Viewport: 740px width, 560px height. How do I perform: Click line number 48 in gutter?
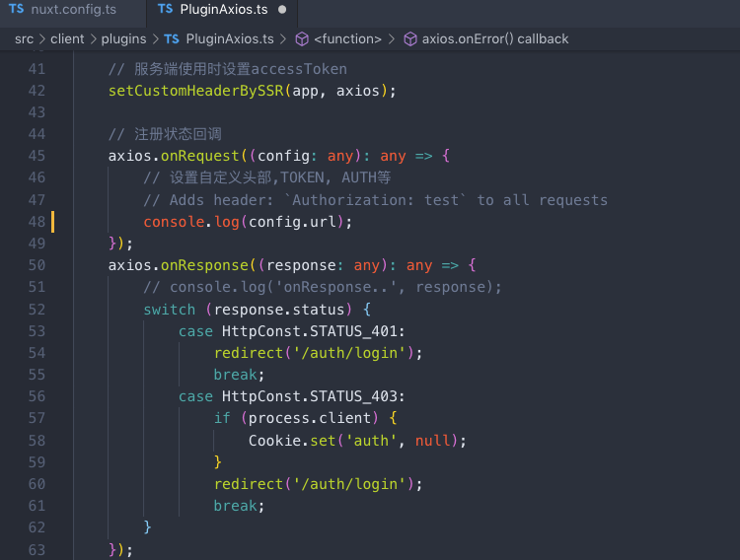coord(37,222)
